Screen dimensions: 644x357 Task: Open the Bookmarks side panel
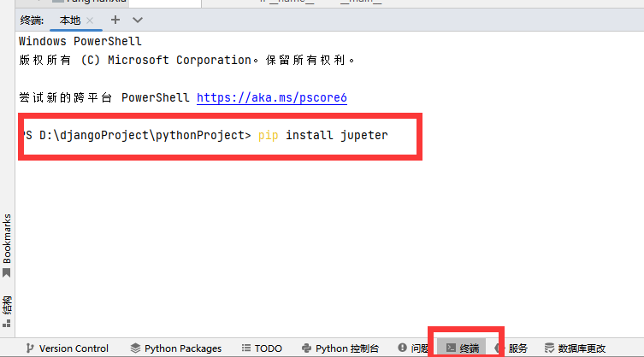point(7,245)
